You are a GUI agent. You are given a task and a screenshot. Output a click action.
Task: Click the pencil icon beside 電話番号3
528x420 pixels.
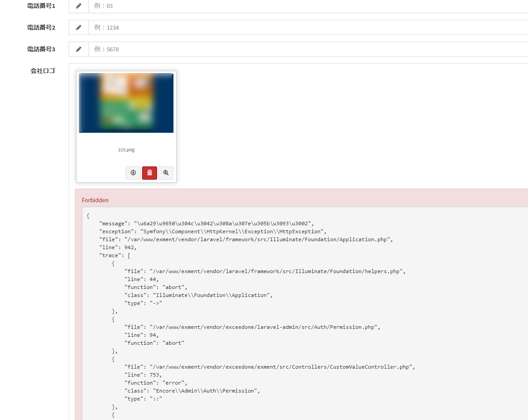point(78,49)
